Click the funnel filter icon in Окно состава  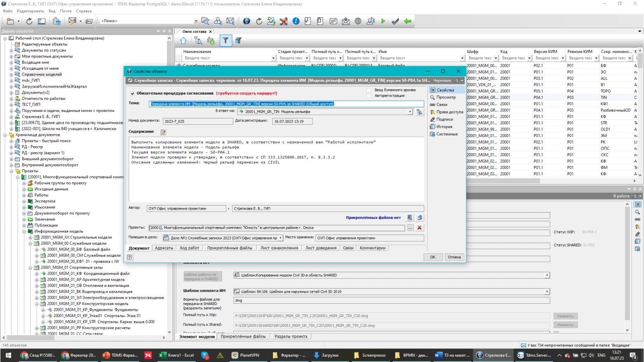coord(225,40)
